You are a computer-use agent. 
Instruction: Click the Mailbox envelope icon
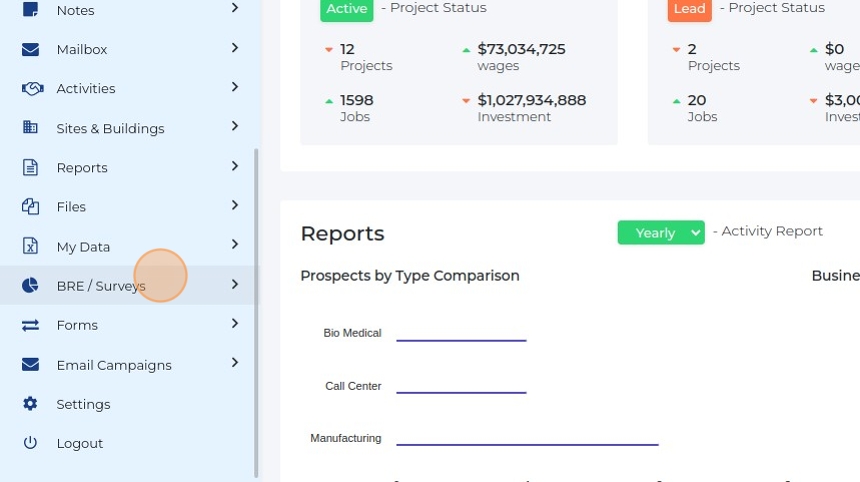point(31,49)
